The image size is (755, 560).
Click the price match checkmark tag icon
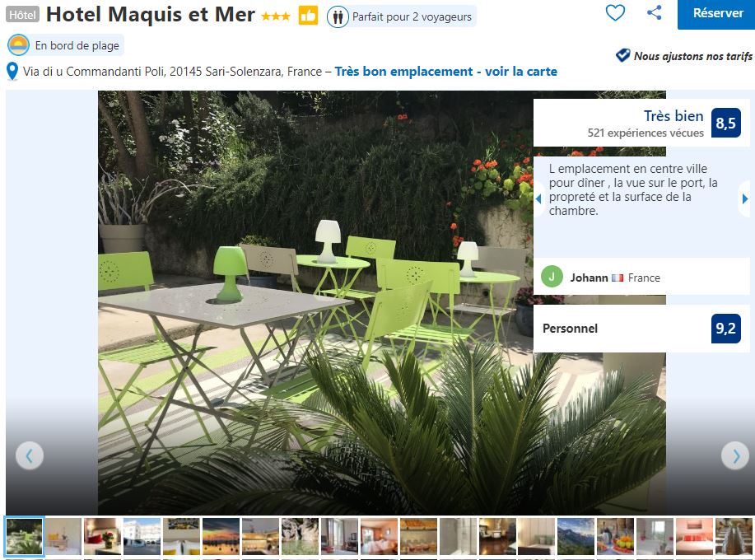(x=622, y=55)
